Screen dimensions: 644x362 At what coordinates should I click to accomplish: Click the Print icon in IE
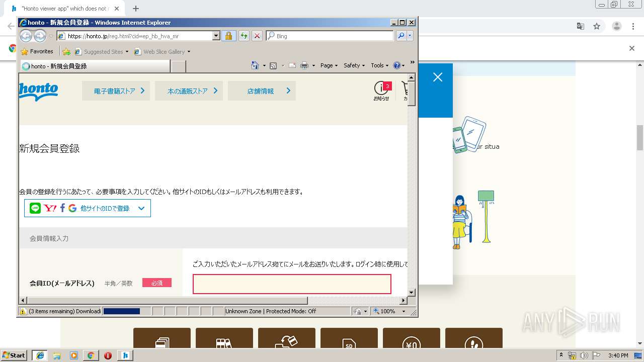pos(304,65)
